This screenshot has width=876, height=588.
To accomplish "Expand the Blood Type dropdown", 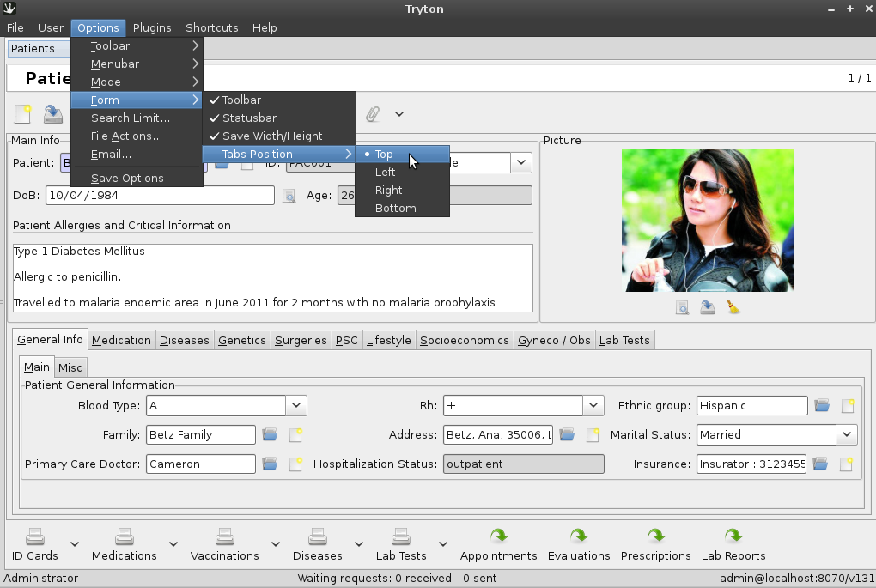I will (296, 406).
